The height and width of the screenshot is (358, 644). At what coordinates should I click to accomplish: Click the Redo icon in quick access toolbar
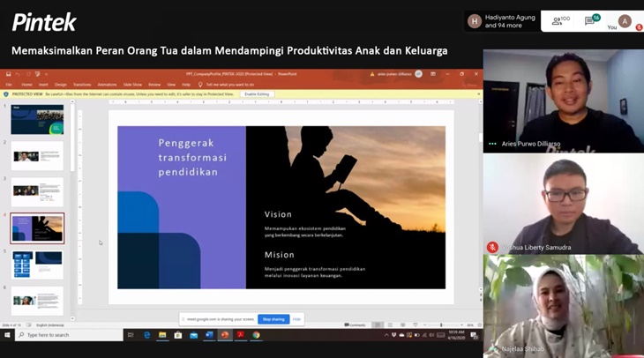click(x=28, y=74)
